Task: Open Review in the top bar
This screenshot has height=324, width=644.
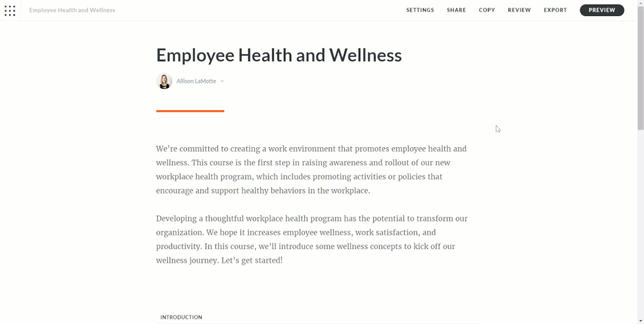Action: (519, 10)
